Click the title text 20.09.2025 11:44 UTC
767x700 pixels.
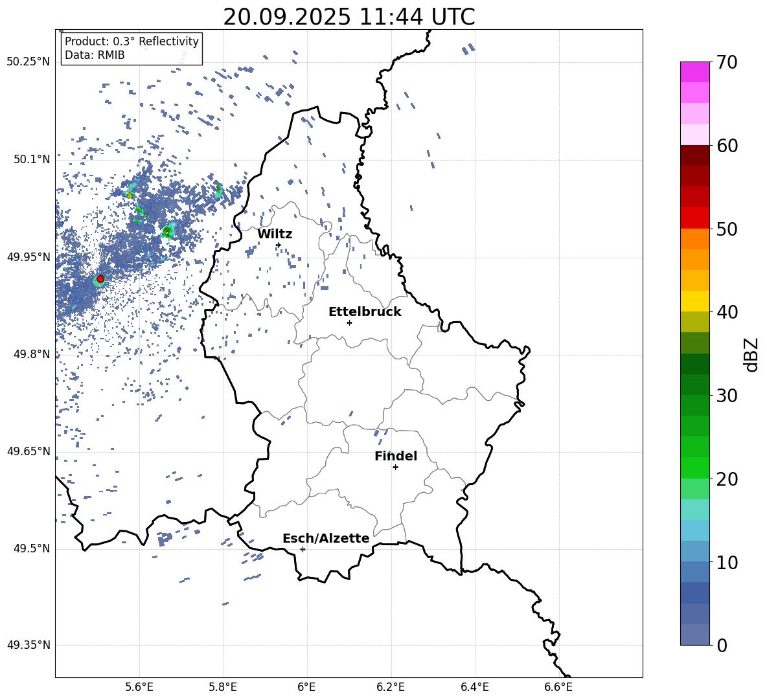pos(349,17)
